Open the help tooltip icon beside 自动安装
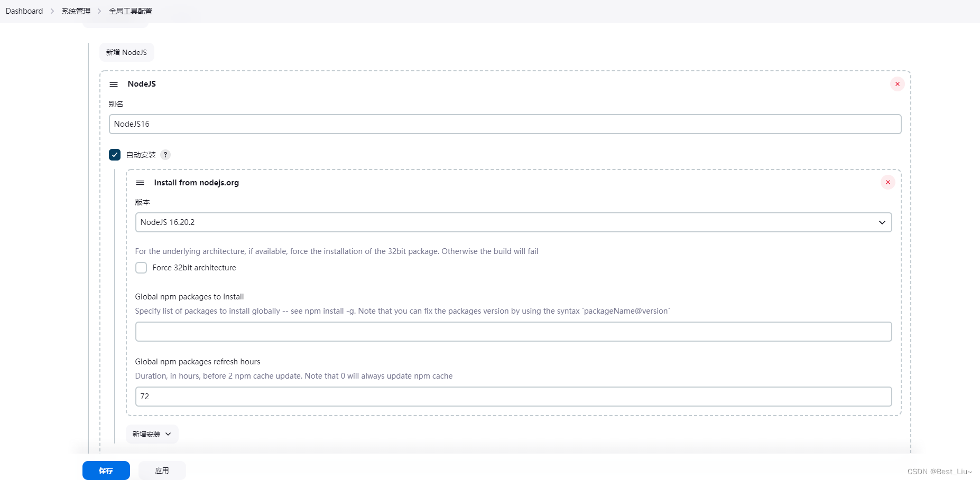The height and width of the screenshot is (480, 980). (165, 155)
